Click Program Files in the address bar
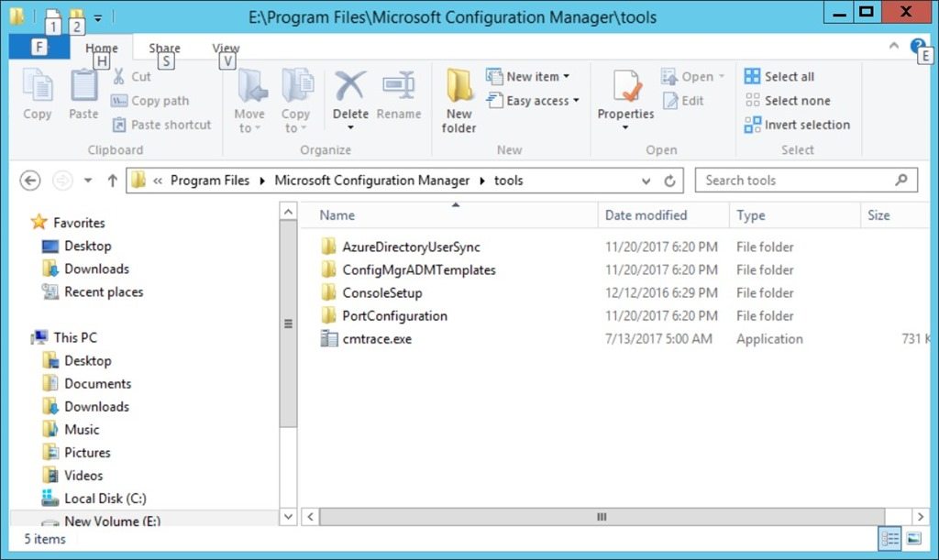The width and height of the screenshot is (939, 560). (x=210, y=180)
